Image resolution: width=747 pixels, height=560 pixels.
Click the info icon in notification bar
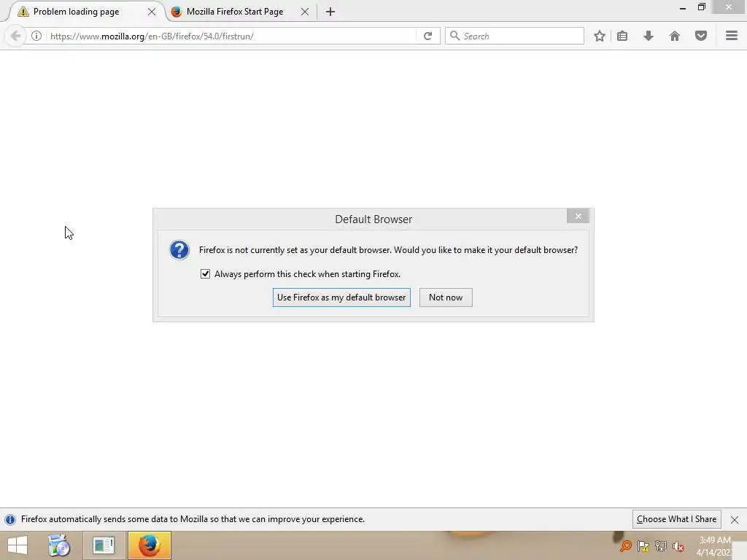tap(10, 519)
